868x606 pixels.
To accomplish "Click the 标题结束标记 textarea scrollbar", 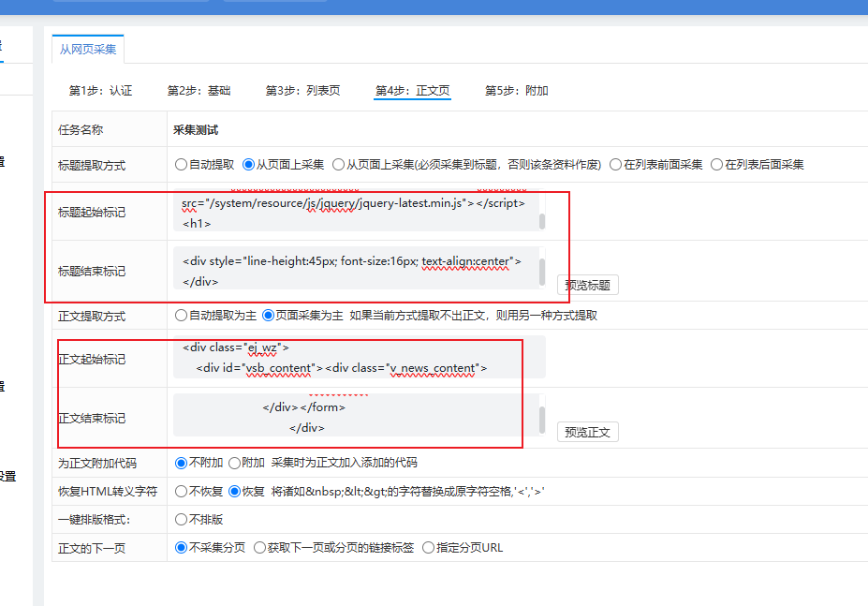I will coord(542,271).
